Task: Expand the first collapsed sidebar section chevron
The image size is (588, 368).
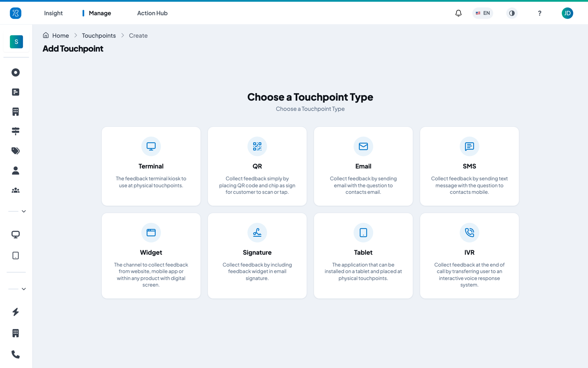Action: pyautogui.click(x=24, y=211)
